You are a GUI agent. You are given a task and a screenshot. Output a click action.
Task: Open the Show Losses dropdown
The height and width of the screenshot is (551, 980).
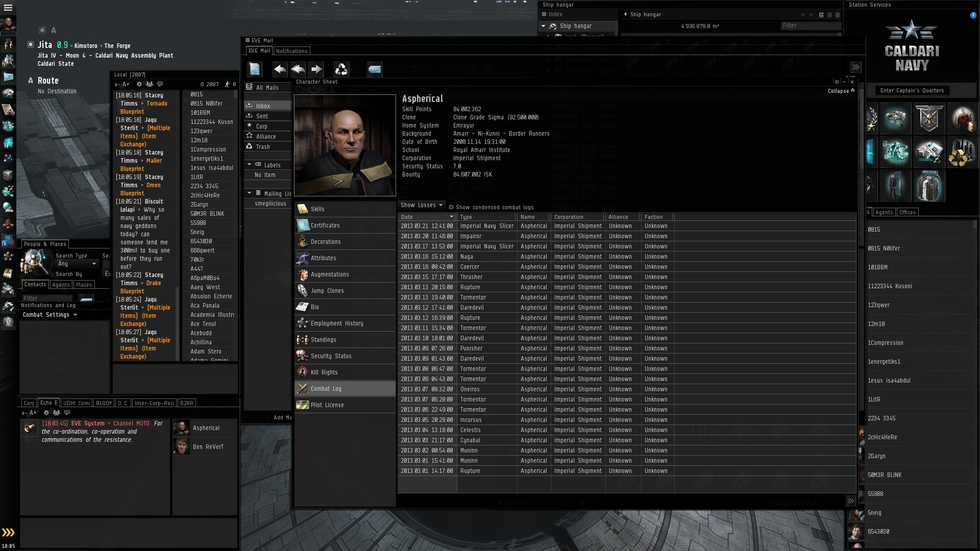click(421, 205)
